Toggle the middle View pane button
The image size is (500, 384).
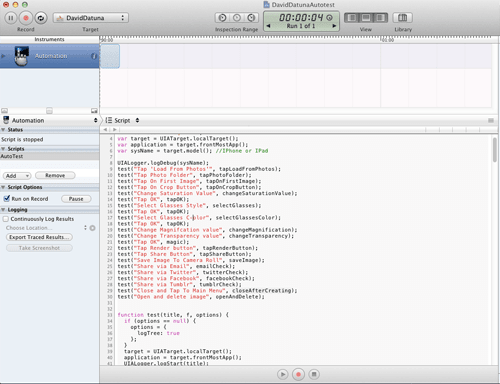pos(366,18)
